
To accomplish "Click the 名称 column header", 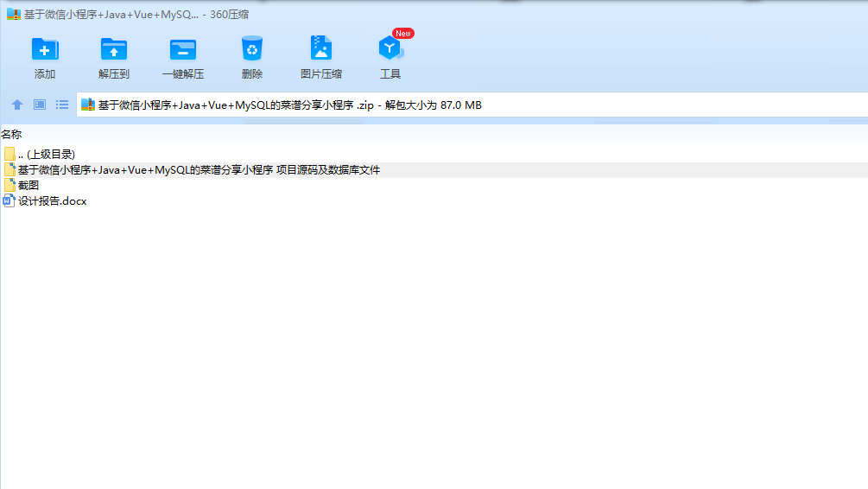I will pyautogui.click(x=11, y=135).
